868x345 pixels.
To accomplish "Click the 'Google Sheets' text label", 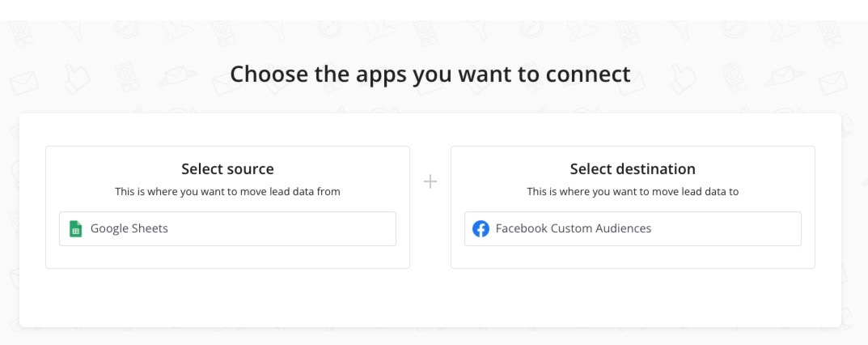I will tap(129, 228).
